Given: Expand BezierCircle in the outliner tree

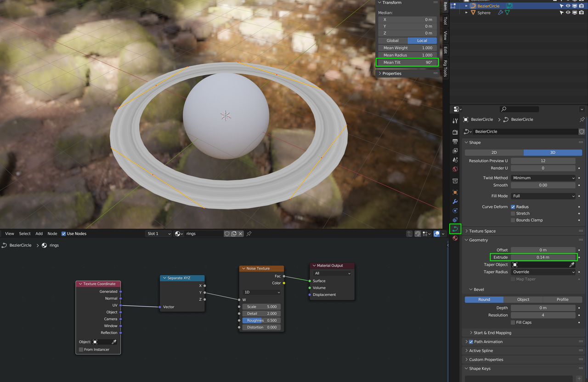Looking at the screenshot, I should coord(467,6).
